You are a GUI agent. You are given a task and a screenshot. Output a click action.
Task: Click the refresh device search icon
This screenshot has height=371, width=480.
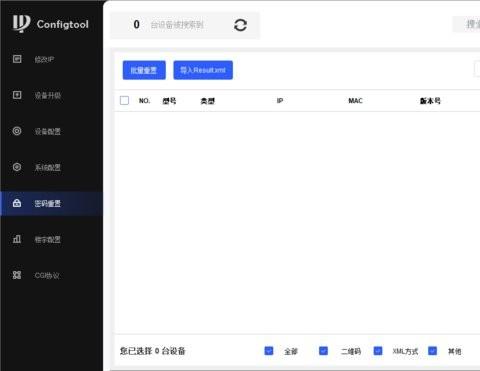pos(240,25)
